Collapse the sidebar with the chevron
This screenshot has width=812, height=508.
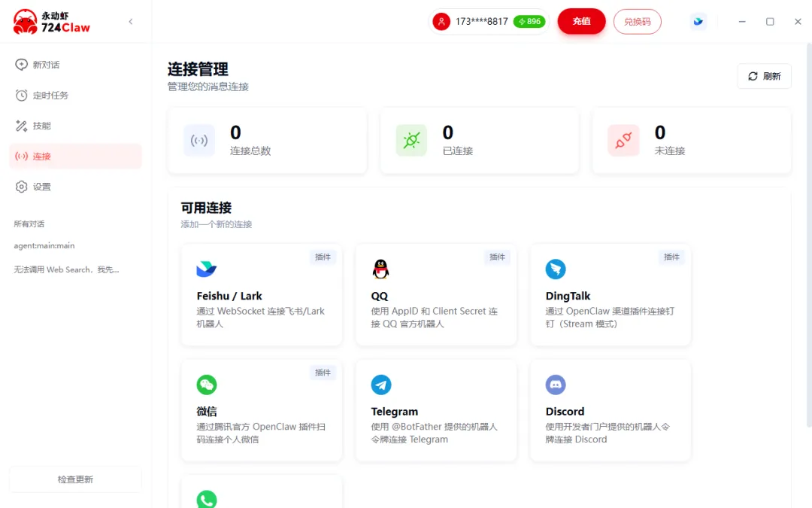pos(131,22)
